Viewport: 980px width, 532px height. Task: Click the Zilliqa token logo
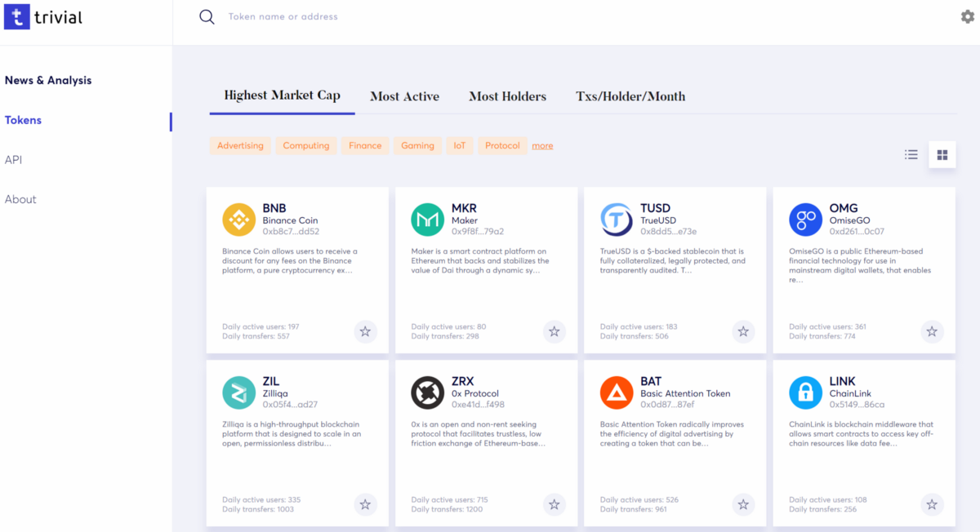tap(238, 392)
